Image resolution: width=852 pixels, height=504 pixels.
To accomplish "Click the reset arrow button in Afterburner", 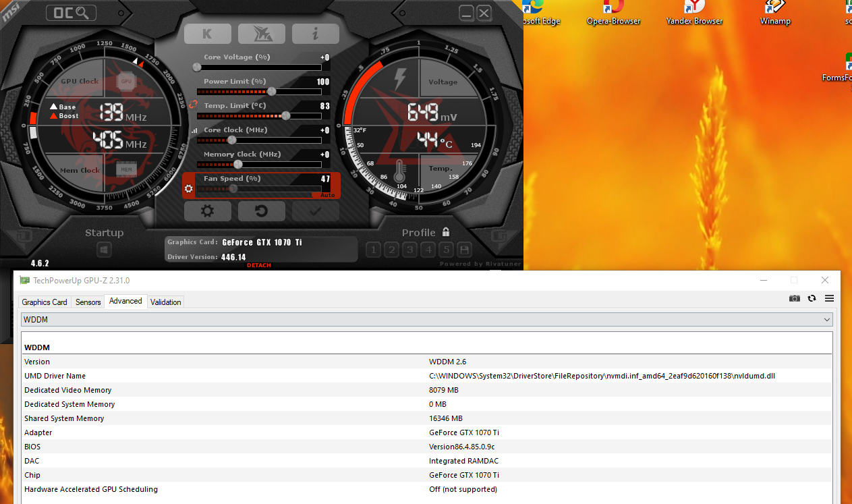I will [x=261, y=211].
